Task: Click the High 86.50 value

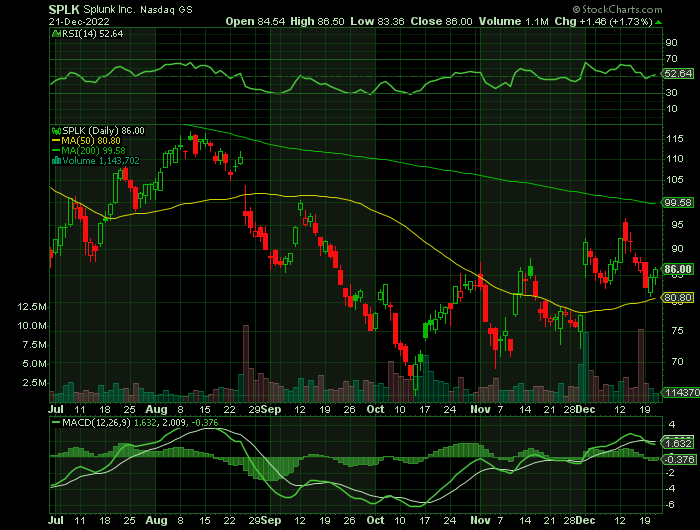Action: click(x=317, y=21)
